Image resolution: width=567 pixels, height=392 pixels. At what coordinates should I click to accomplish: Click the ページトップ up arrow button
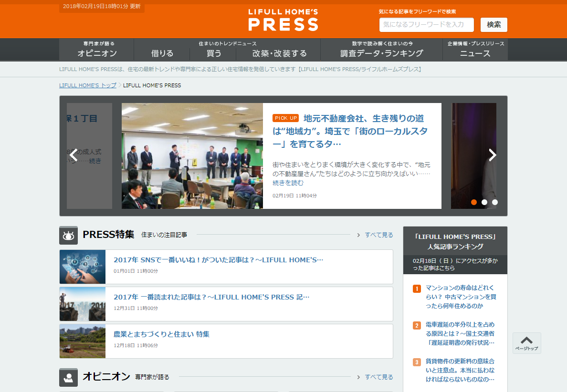[526, 343]
